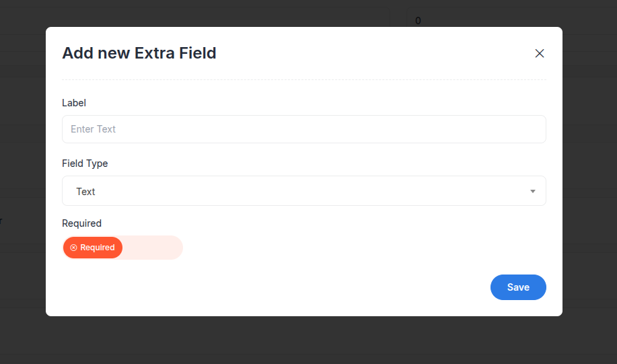The width and height of the screenshot is (617, 364).
Task: Click the "Required" text inside the orange pill
Action: pyautogui.click(x=98, y=248)
